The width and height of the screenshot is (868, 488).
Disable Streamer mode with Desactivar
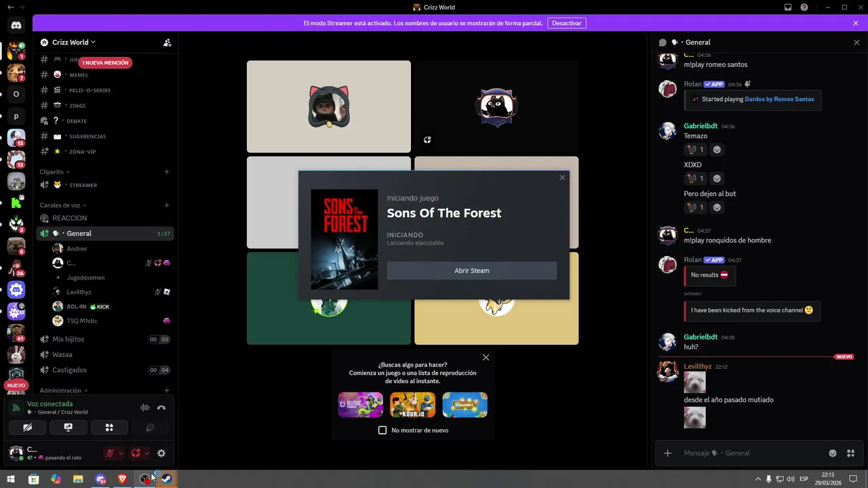[x=566, y=23]
